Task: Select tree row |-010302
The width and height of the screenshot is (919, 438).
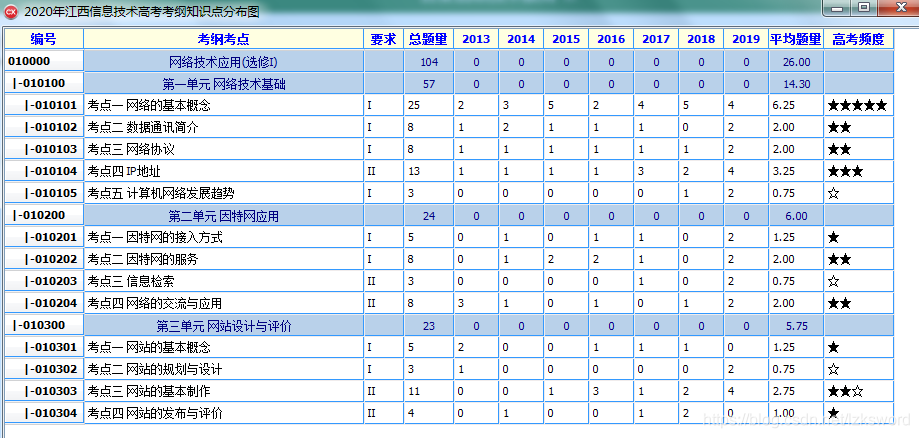Action: 44,369
